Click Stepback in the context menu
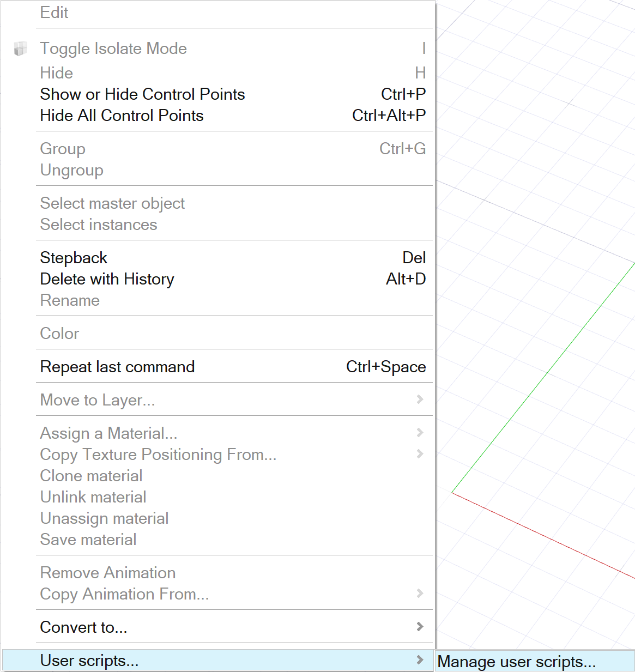 point(74,258)
